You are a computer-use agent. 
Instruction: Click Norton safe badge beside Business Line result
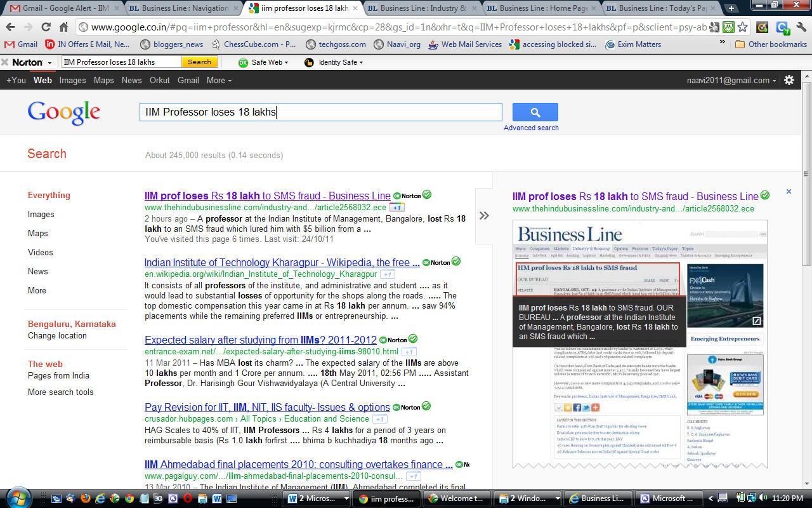point(407,196)
